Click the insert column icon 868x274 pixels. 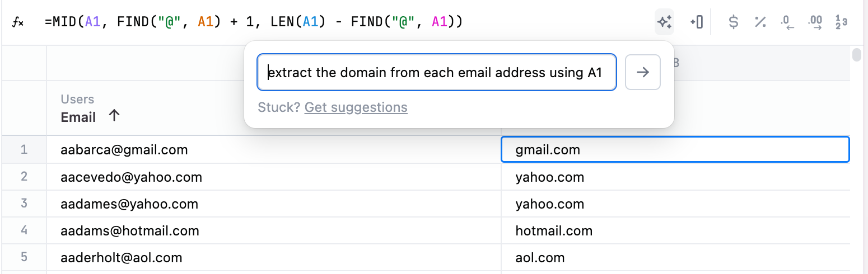click(697, 22)
